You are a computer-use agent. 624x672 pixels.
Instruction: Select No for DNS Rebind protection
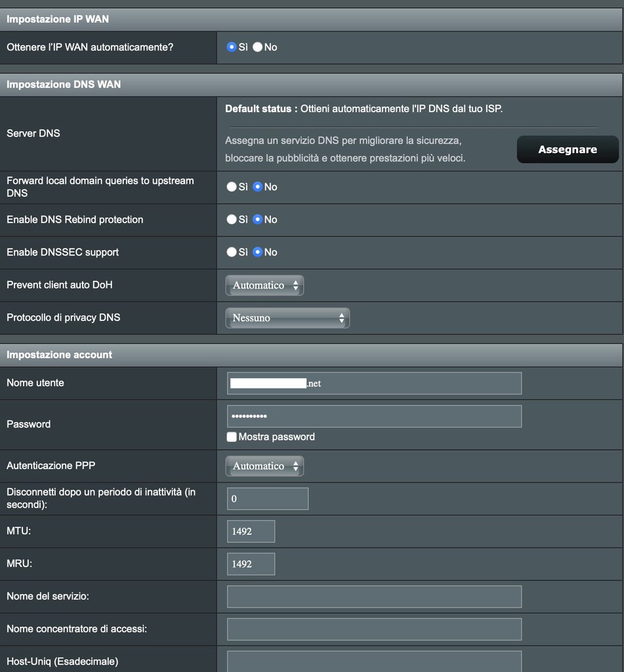point(257,220)
